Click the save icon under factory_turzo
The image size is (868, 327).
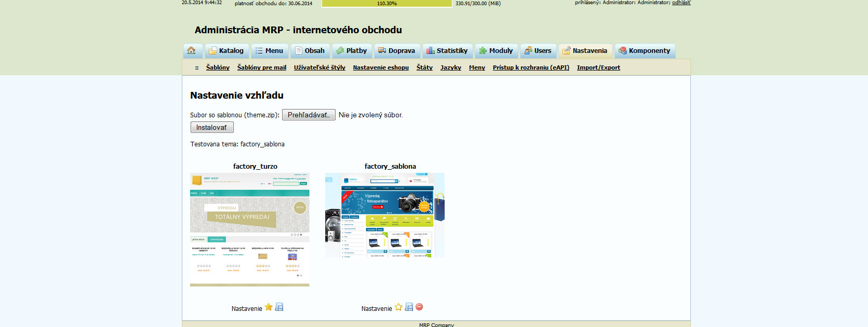[279, 307]
